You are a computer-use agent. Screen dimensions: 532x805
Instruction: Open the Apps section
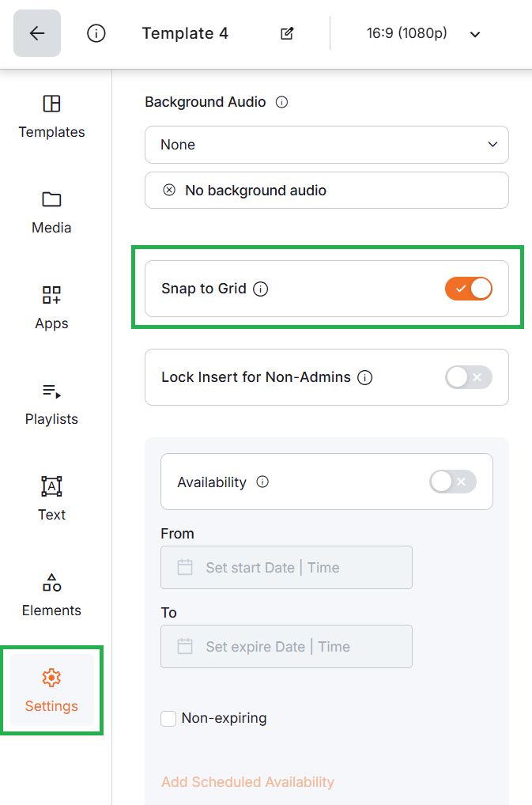pos(51,308)
